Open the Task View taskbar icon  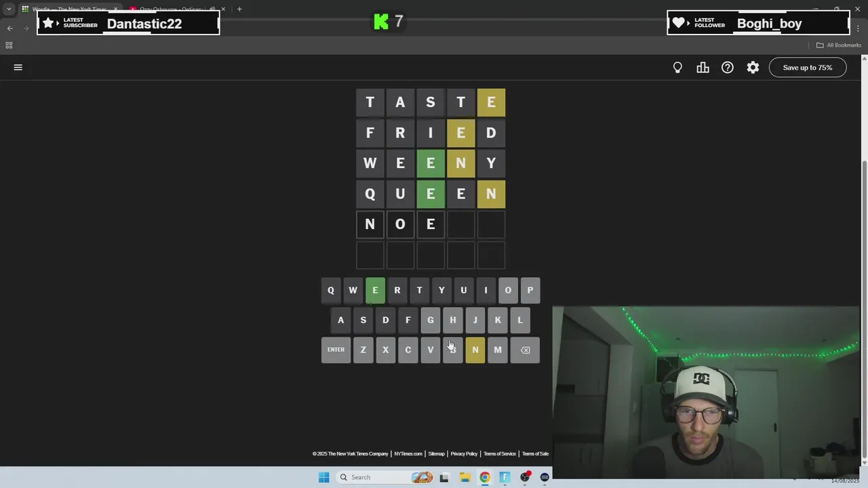point(444,477)
